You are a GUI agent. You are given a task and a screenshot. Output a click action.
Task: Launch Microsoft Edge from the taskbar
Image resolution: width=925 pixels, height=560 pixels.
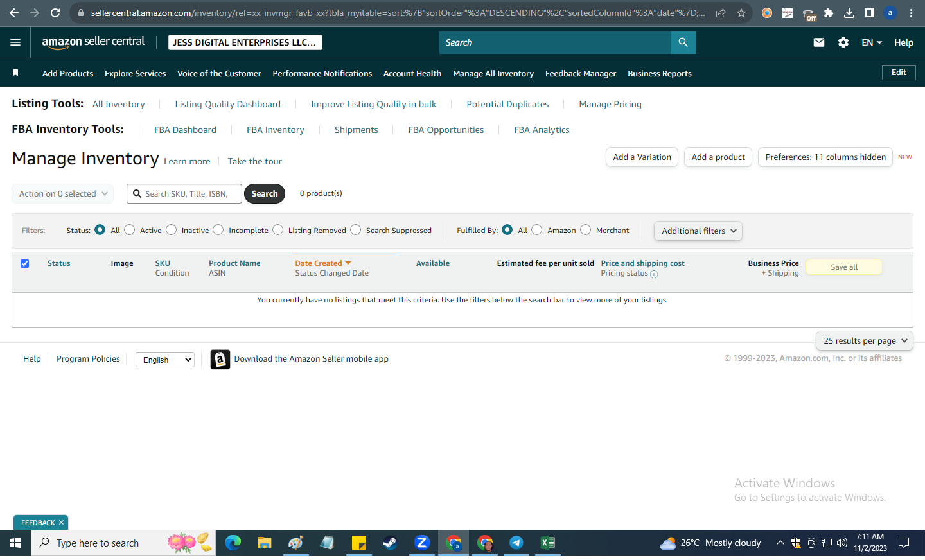point(233,543)
